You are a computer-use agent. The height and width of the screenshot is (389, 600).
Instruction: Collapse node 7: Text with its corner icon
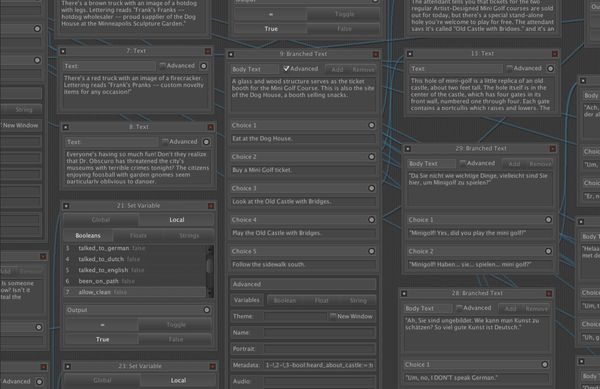(63, 51)
